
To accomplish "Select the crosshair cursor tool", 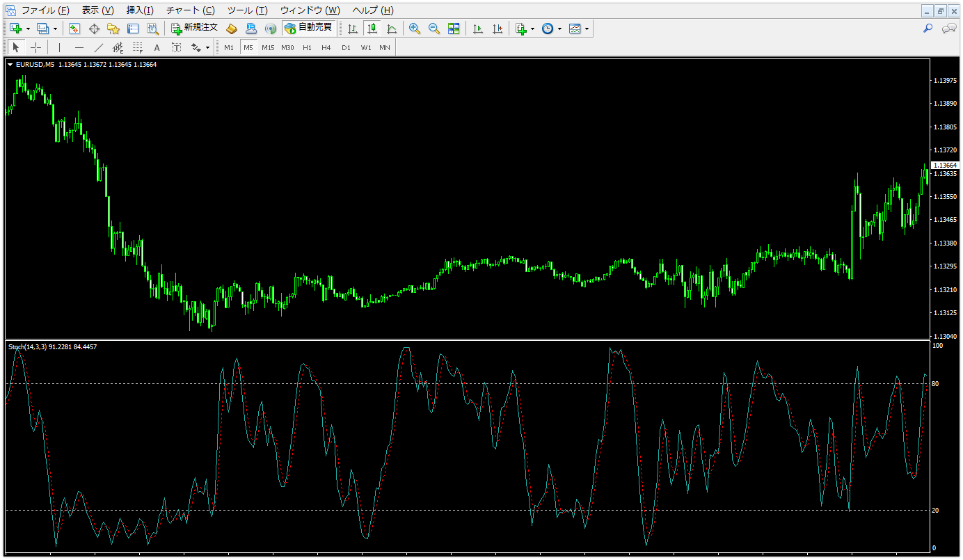I will point(36,47).
